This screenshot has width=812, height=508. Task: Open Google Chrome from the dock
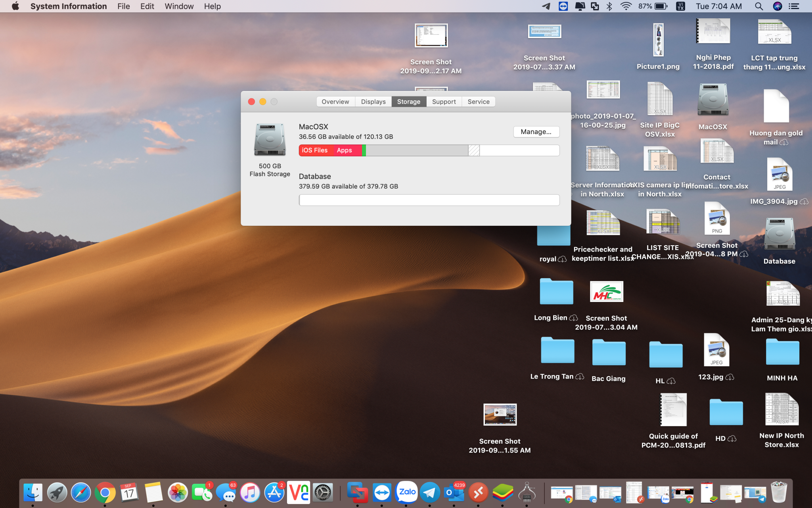click(x=105, y=493)
